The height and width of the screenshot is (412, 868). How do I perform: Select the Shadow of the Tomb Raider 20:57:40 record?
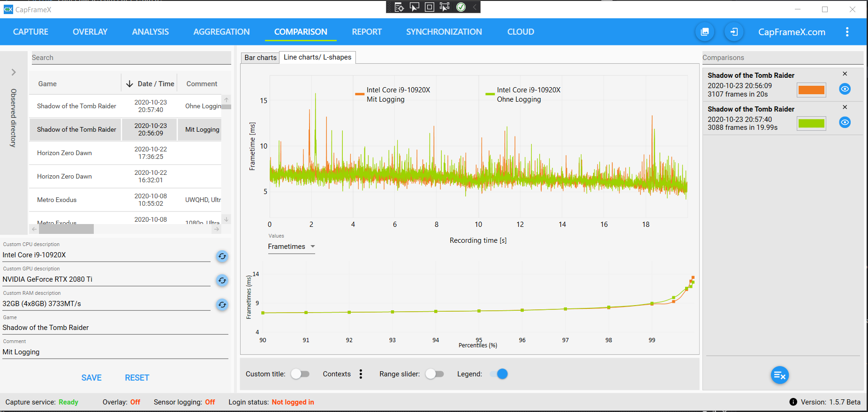point(125,106)
